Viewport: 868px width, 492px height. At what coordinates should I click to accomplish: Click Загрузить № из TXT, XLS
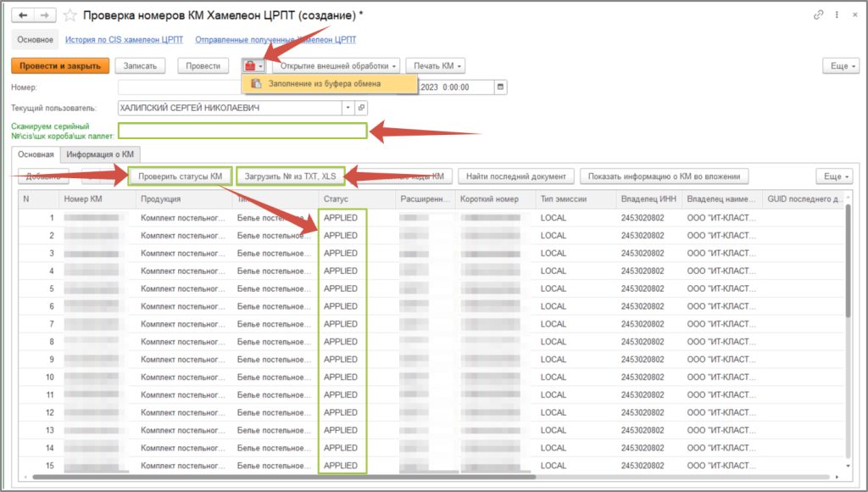click(291, 176)
